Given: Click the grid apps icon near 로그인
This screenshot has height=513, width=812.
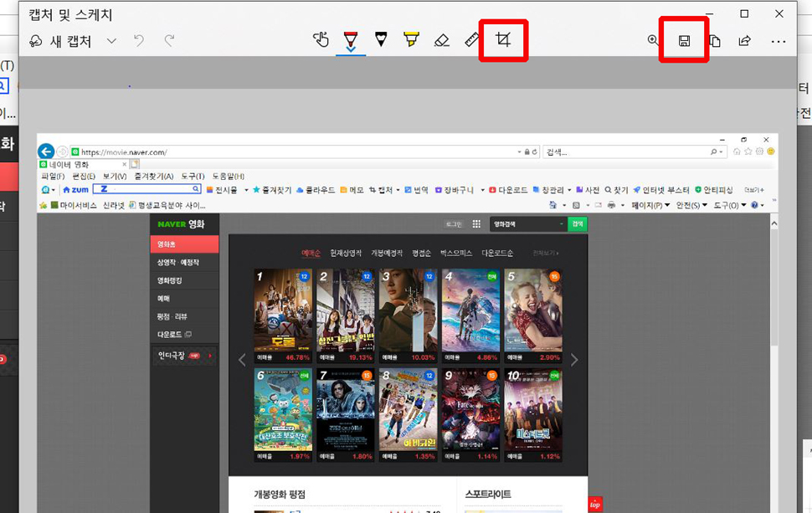Looking at the screenshot, I should pyautogui.click(x=476, y=224).
